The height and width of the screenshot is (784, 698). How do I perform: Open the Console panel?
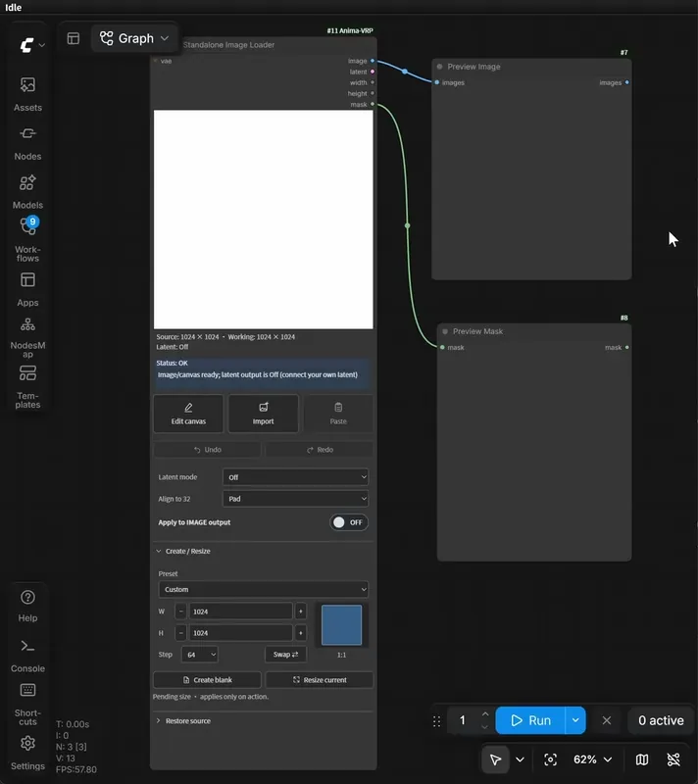pos(27,656)
